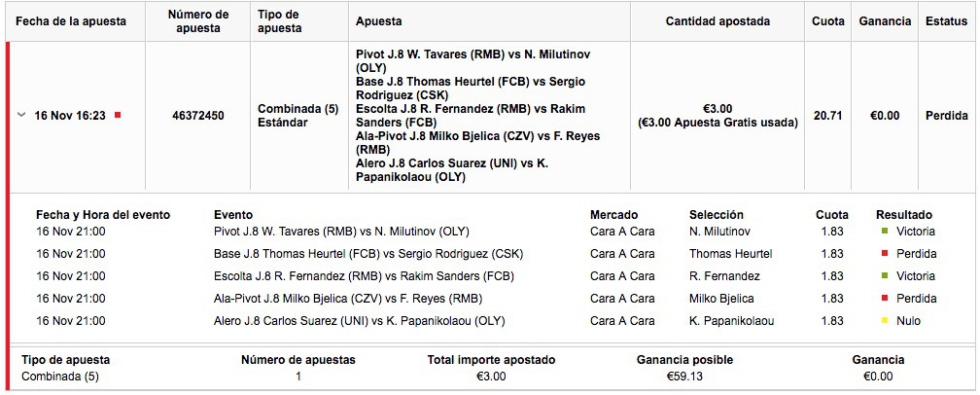980x395 pixels.
Task: Open Base J.8 Heurtel vs Rodriguez event
Action: tap(368, 254)
